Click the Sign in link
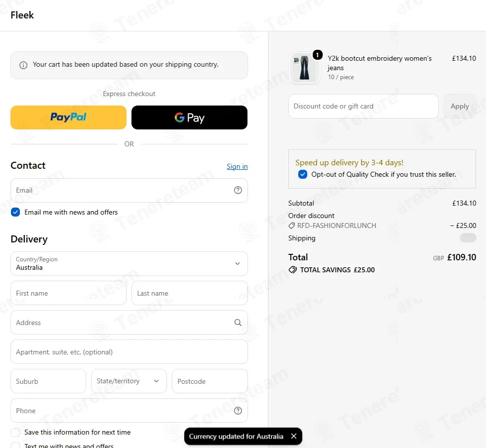Viewport: 486px width, 448px height. [x=237, y=166]
